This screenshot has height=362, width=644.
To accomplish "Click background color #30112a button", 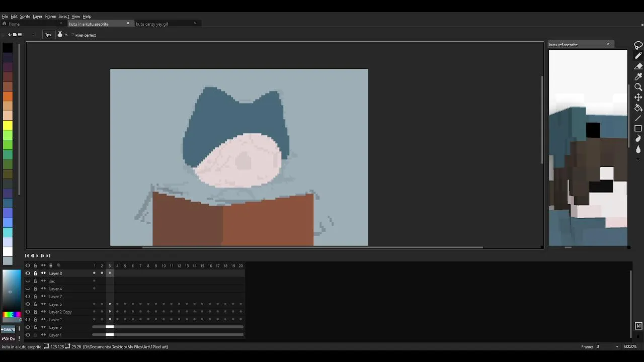I will (x=8, y=339).
